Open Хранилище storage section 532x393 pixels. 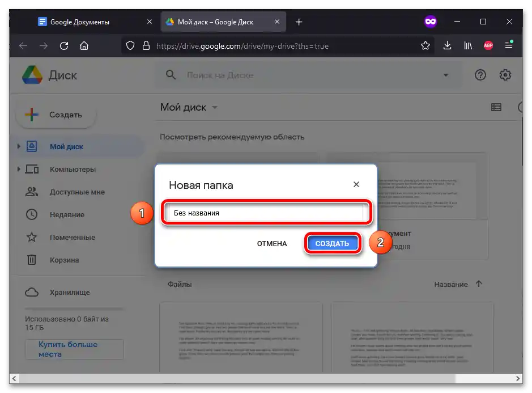tap(70, 293)
